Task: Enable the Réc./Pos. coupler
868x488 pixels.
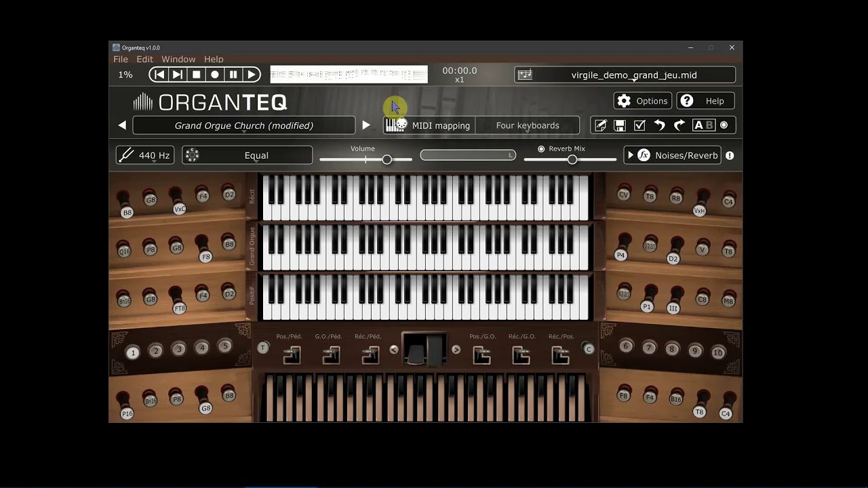Action: 560,354
